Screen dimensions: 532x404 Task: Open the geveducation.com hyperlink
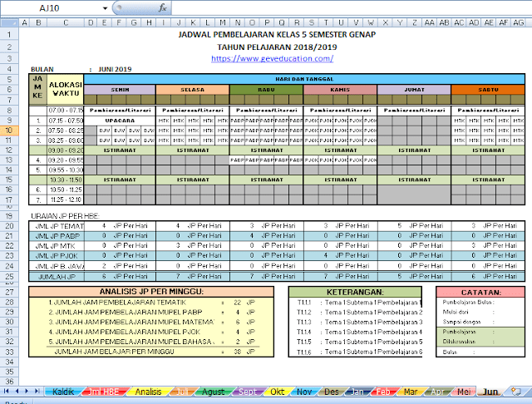pyautogui.click(x=273, y=59)
